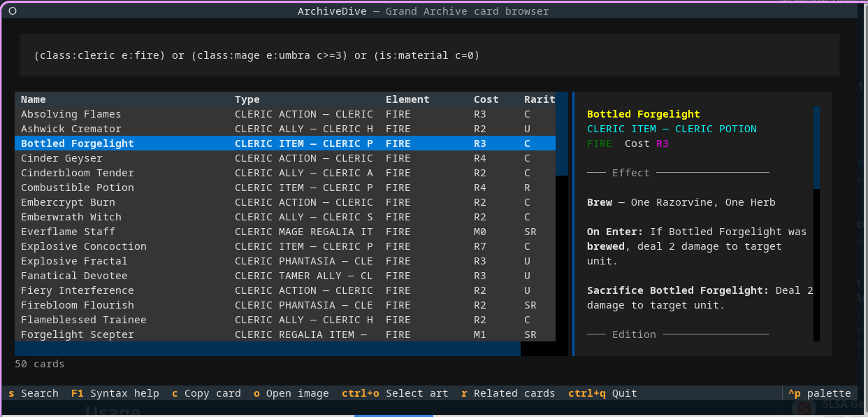Click the M1 cost of Forgelight Scepter
This screenshot has width=868, height=417.
coord(480,334)
